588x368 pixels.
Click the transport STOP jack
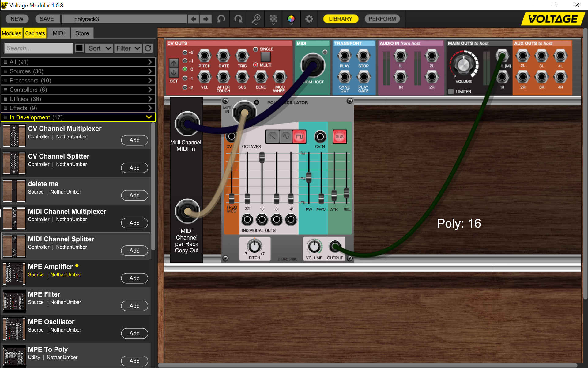(364, 56)
